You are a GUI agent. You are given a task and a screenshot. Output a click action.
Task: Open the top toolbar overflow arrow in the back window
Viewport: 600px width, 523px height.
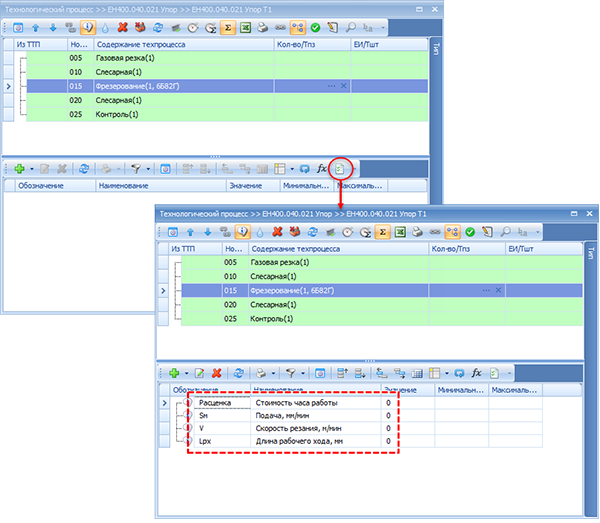point(383,28)
